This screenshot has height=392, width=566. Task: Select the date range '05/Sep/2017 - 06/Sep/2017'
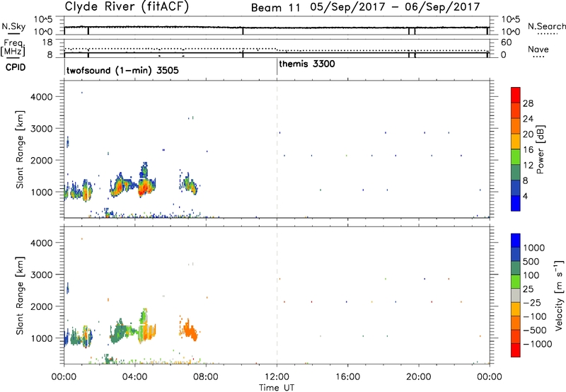(395, 7)
